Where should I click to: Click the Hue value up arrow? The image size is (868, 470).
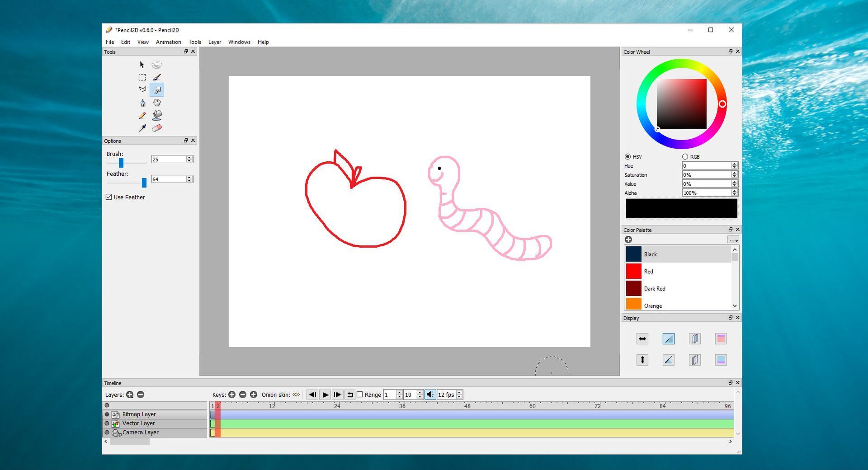tap(734, 164)
